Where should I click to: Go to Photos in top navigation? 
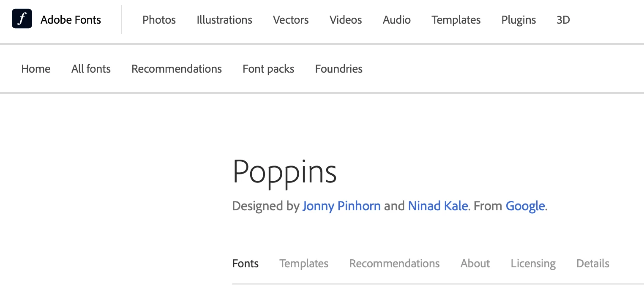pos(159,20)
